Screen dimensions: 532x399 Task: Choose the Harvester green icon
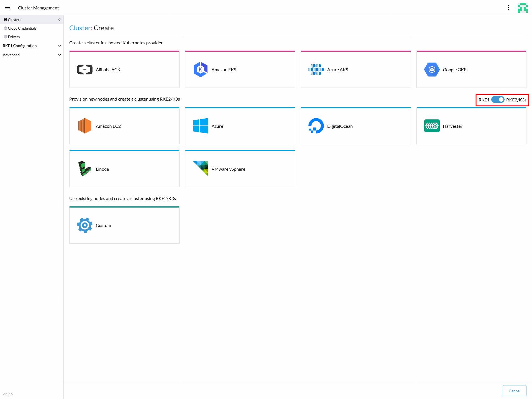tap(432, 126)
